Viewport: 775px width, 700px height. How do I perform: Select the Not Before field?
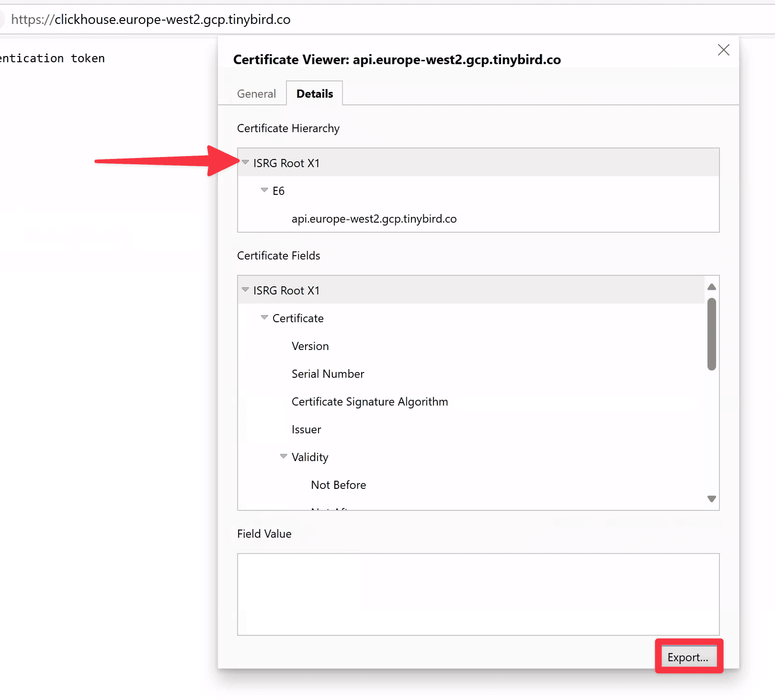(x=338, y=485)
